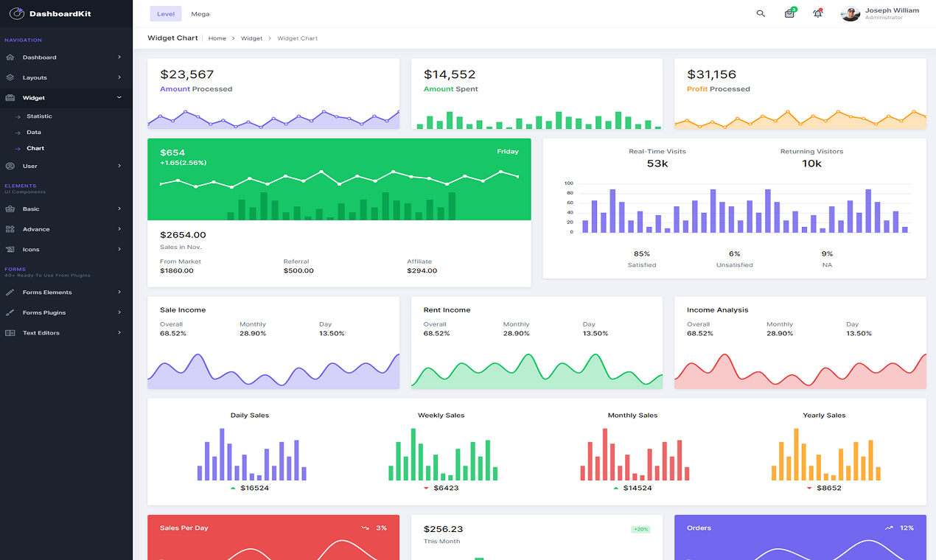Viewport: 936px width, 560px height.
Task: Open the notifications bell icon
Action: pyautogui.click(x=817, y=13)
